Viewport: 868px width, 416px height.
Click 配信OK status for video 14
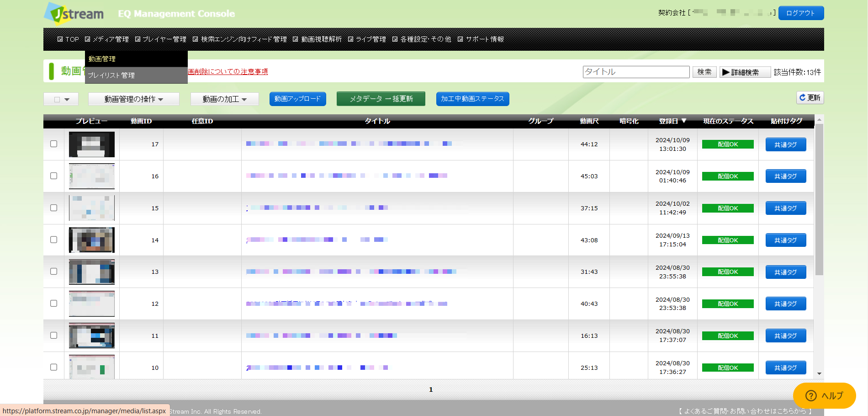pos(727,240)
